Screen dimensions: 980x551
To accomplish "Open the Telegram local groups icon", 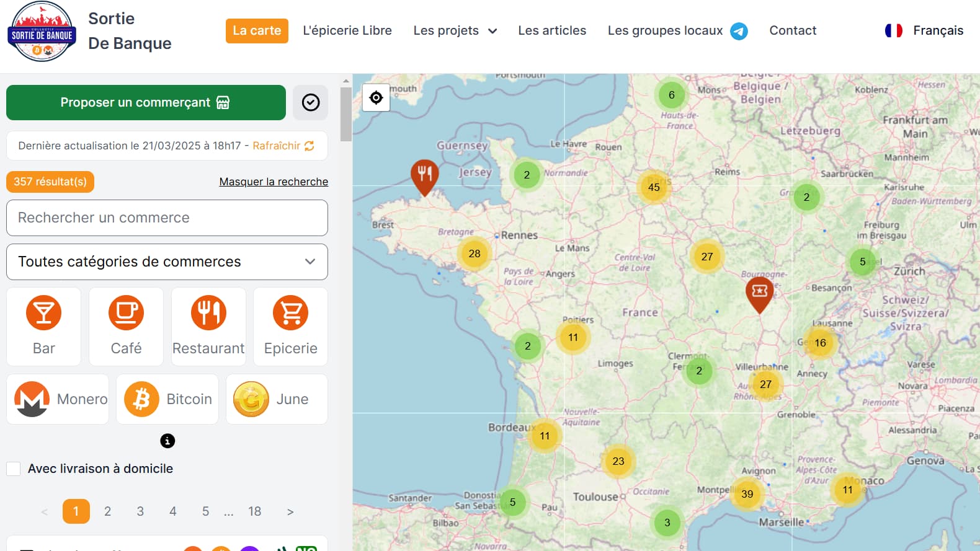I will click(739, 31).
